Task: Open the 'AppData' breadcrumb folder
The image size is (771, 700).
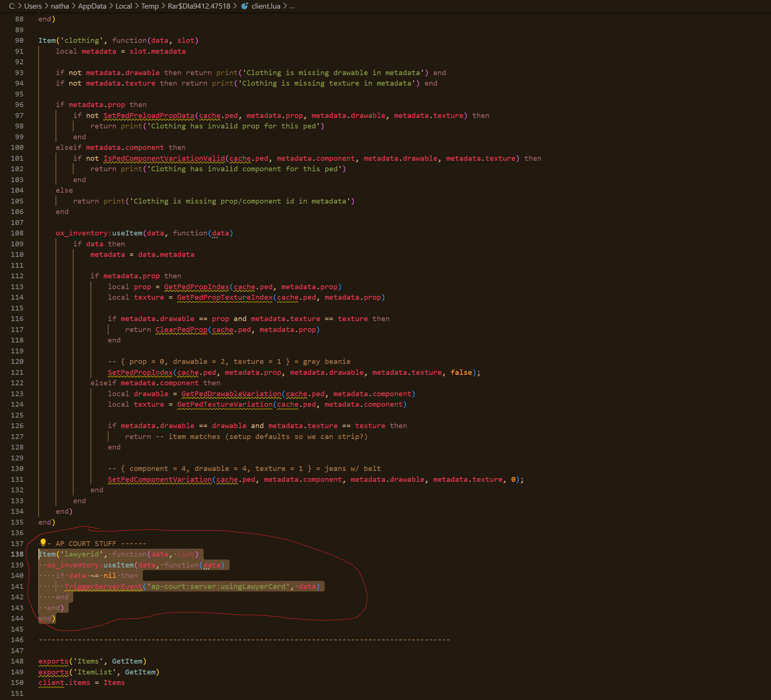Action: tap(92, 6)
